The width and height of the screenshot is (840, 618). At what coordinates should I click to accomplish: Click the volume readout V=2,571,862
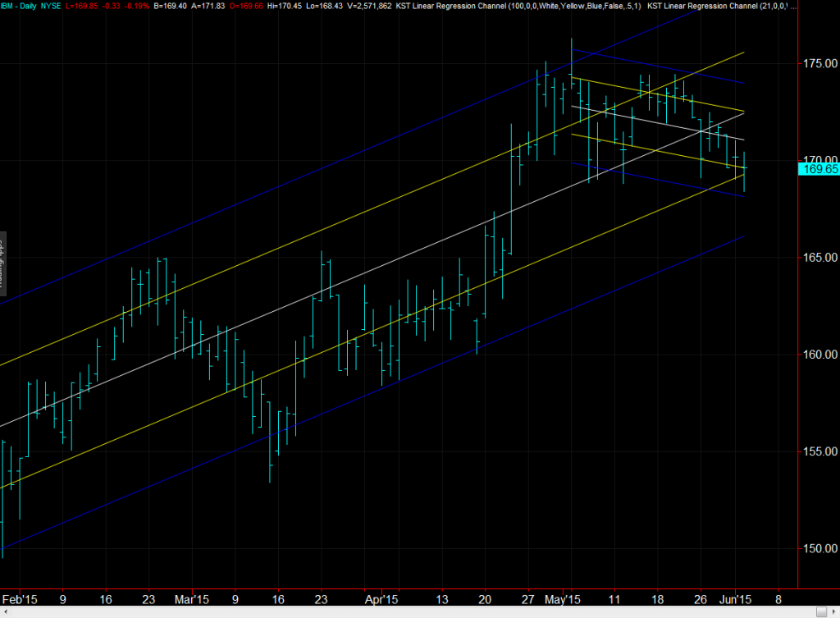[x=370, y=6]
